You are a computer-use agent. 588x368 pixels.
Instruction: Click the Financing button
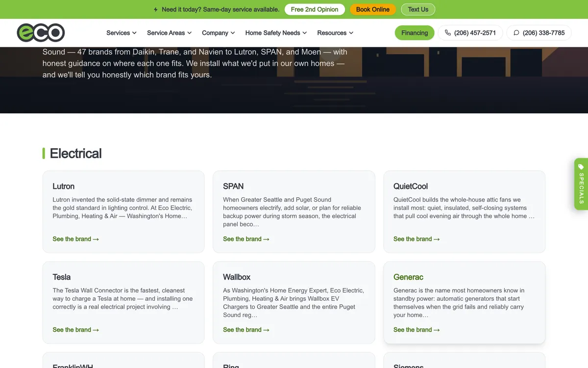415,33
